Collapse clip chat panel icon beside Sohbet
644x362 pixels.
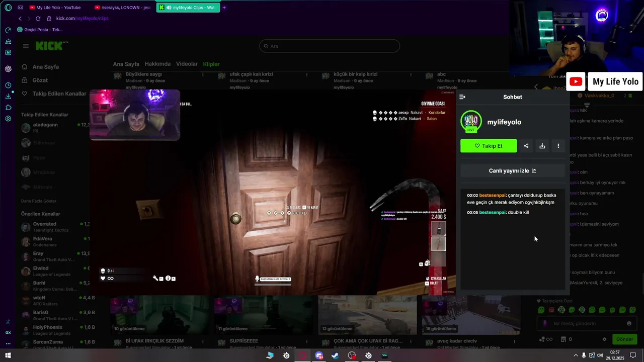462,97
